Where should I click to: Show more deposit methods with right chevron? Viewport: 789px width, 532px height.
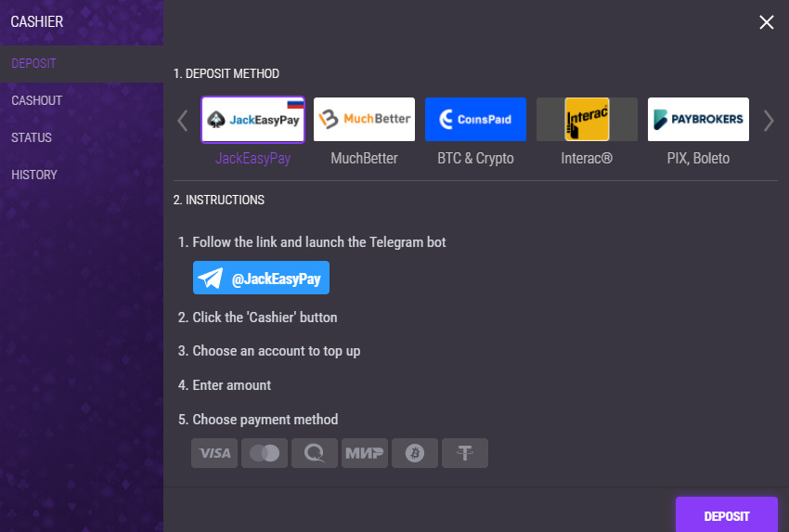[x=769, y=121]
